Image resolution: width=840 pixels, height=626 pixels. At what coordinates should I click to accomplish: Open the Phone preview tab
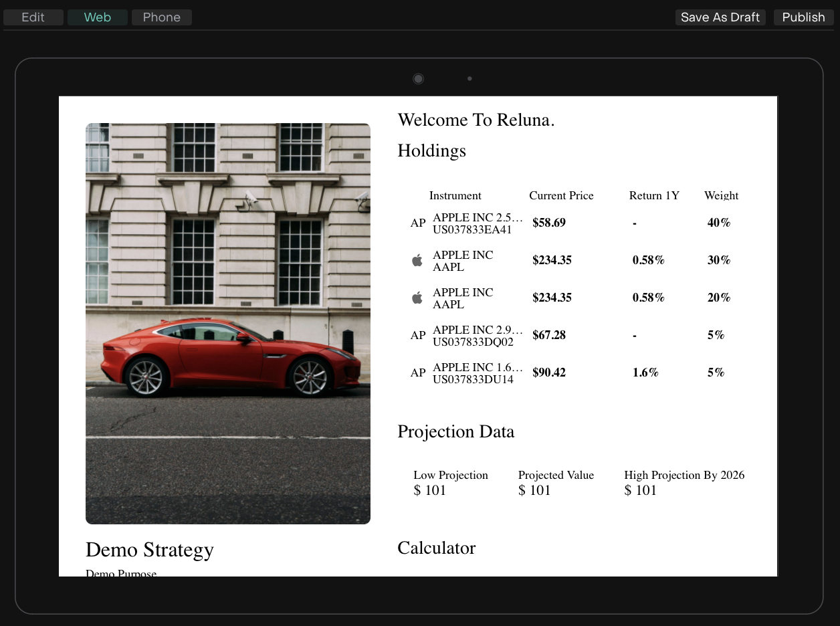click(162, 17)
